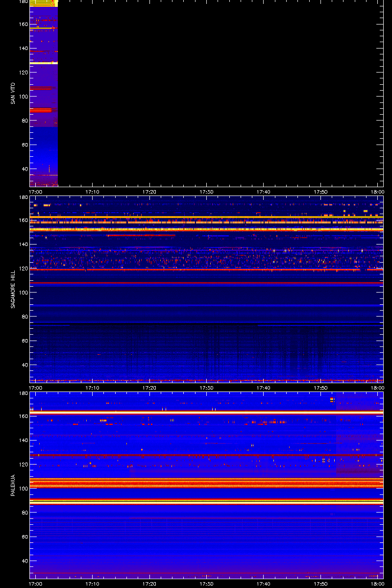Click the 80 tick on San Vito axis
Screen dimensions: 392x588
click(24, 121)
